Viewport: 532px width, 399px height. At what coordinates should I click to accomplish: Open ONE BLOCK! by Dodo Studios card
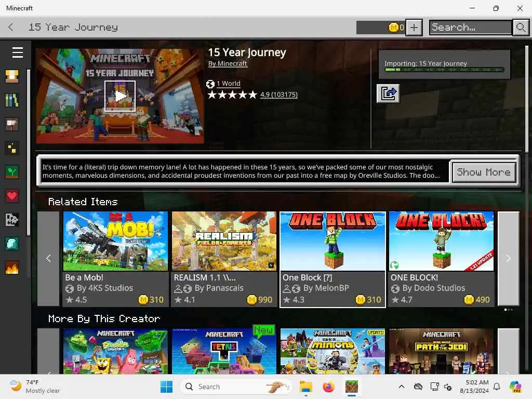[x=441, y=259]
